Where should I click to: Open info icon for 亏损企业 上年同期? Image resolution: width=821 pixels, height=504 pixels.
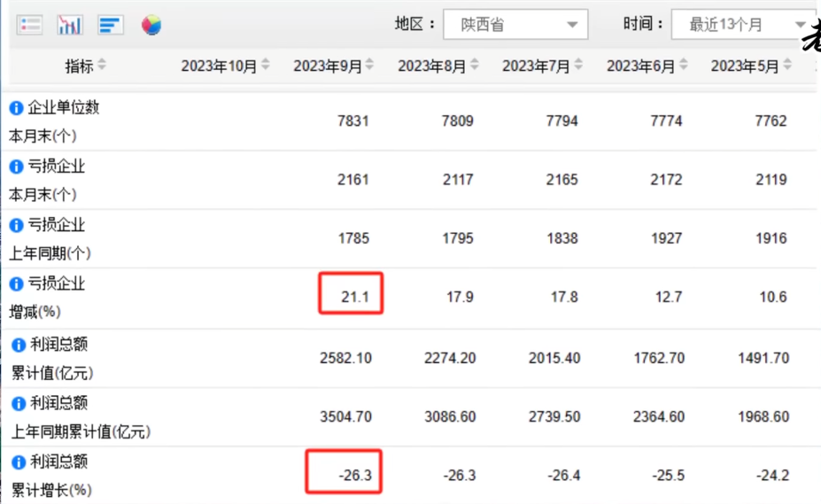click(x=17, y=226)
